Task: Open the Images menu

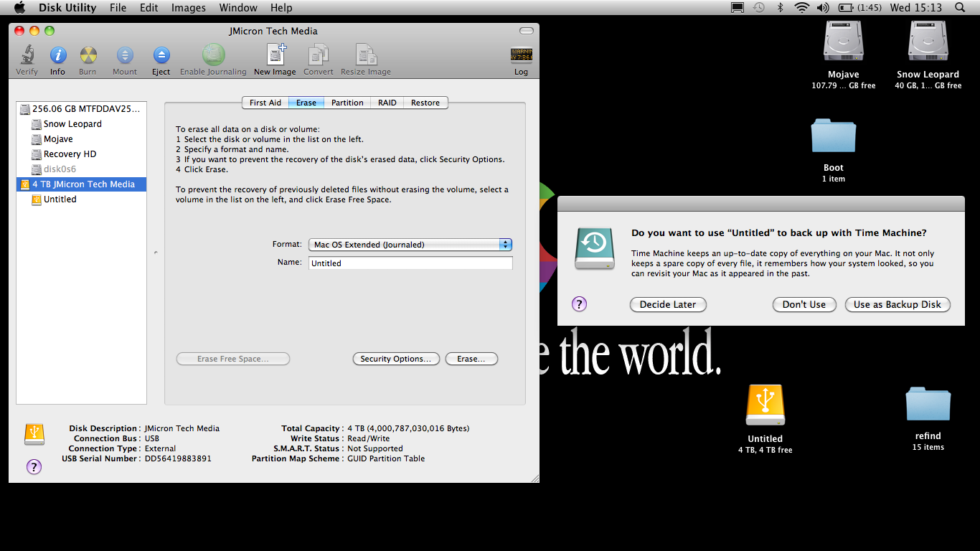Action: (x=189, y=8)
